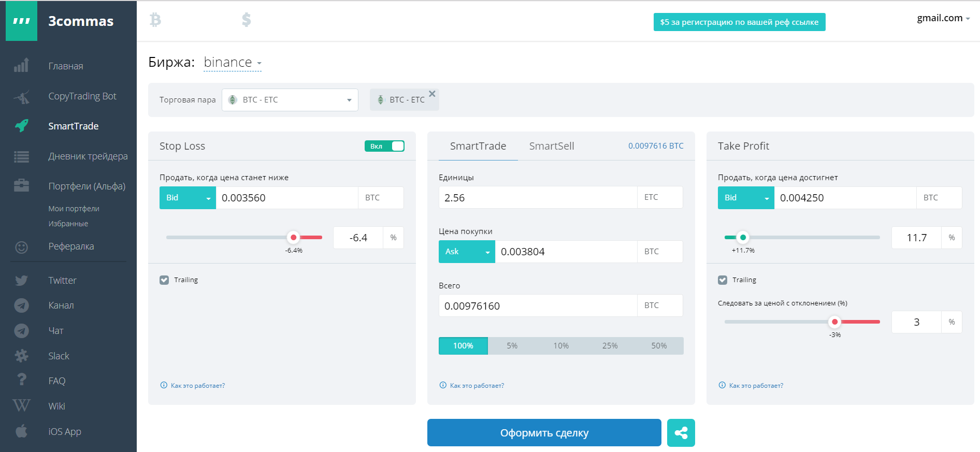Open Дневник трейдера in the sidebar
Screen dimensions: 980x452
[x=88, y=156]
